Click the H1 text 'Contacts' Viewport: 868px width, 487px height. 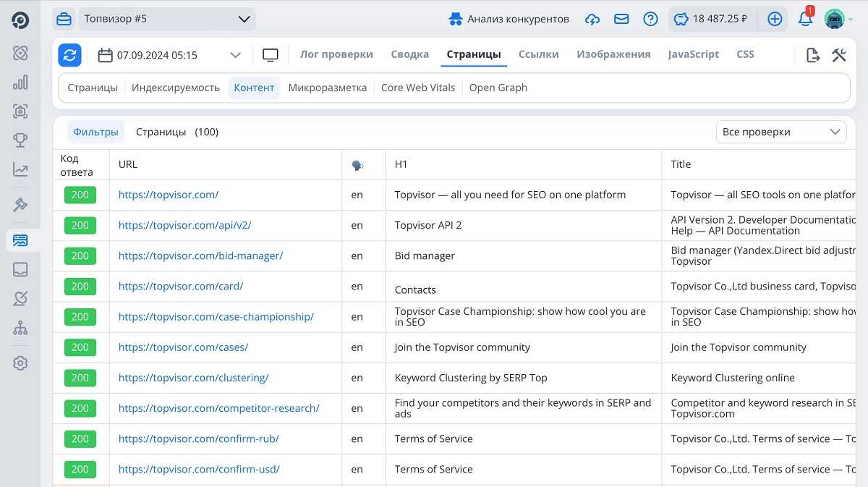(415, 289)
